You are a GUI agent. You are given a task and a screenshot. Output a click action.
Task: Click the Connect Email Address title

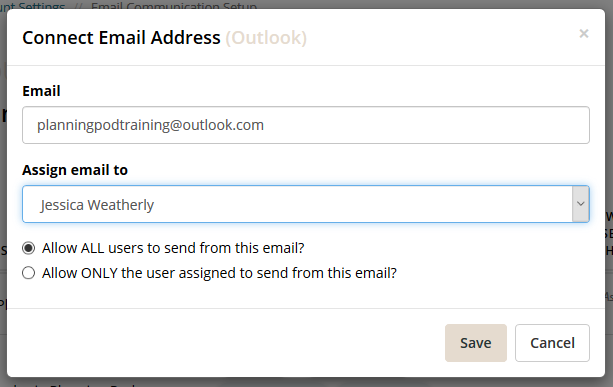pyautogui.click(x=121, y=38)
